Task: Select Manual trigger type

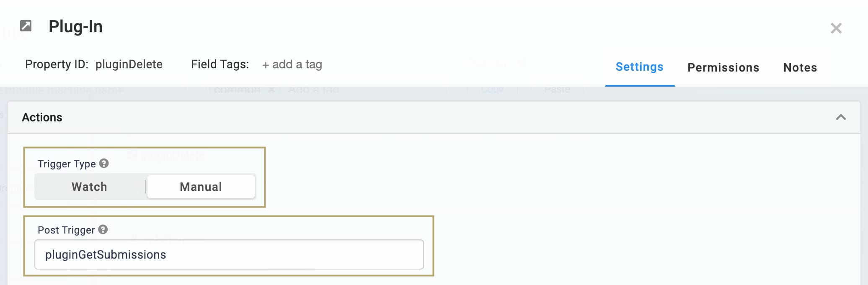Action: pos(201,187)
